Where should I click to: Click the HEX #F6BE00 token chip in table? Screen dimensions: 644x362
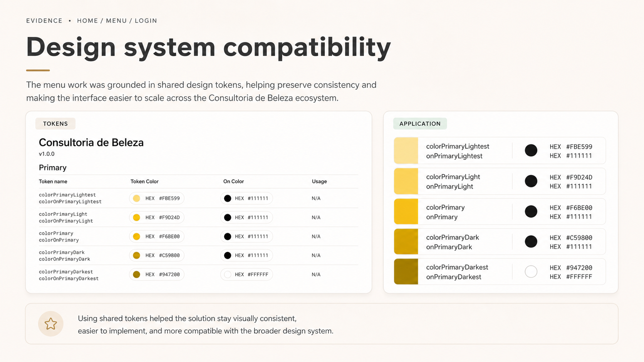[157, 237]
